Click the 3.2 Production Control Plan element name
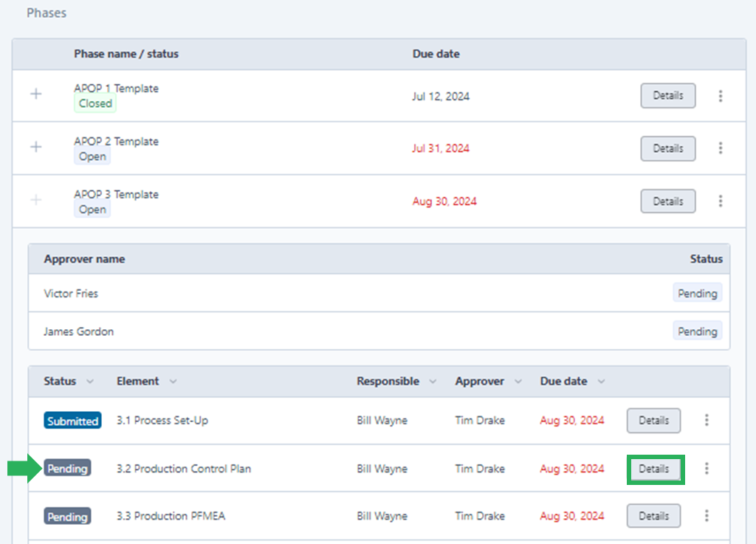Screen dimensions: 756x544 (184, 469)
